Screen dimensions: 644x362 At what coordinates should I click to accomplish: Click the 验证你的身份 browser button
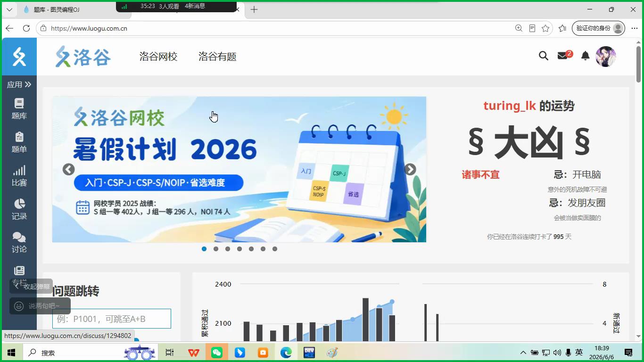598,28
